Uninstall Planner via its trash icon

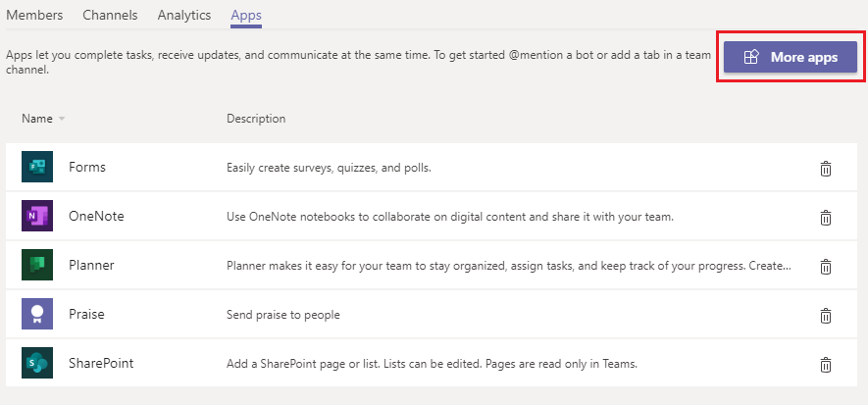point(826,266)
